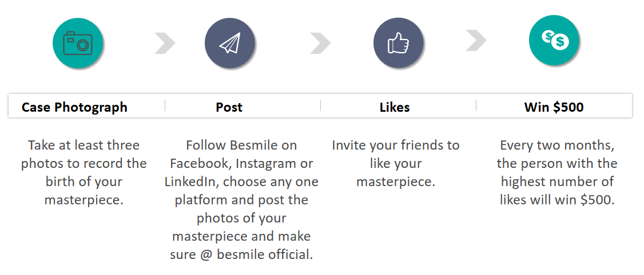
Task: Click the arrow before the dollar coins icon
Action: 476,40
